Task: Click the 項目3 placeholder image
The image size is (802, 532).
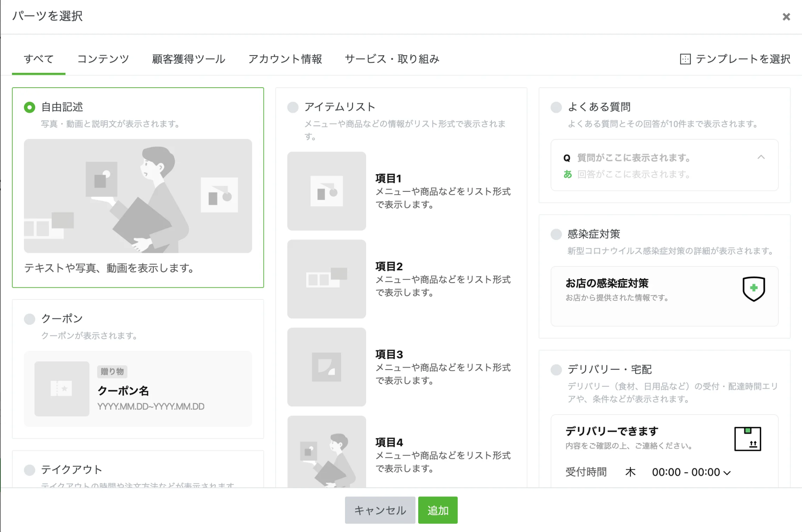Action: tap(327, 367)
